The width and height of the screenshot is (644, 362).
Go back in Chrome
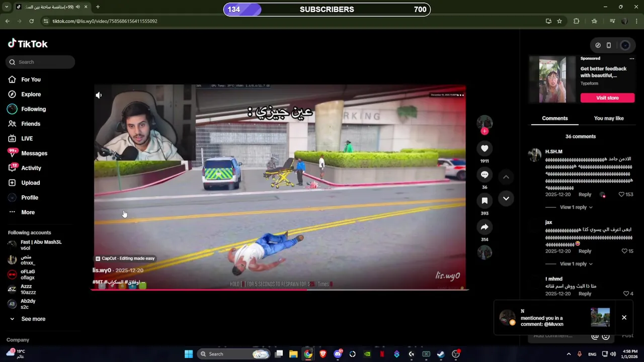7,21
